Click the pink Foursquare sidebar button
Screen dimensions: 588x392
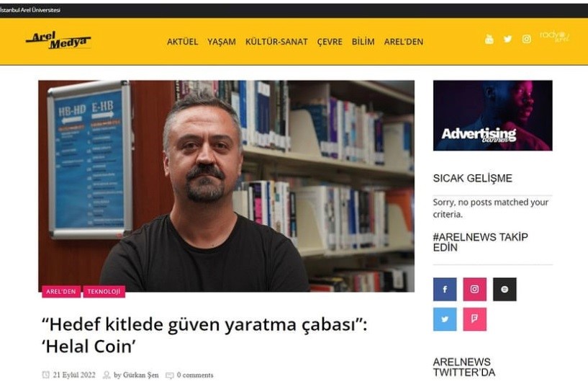coord(475,319)
